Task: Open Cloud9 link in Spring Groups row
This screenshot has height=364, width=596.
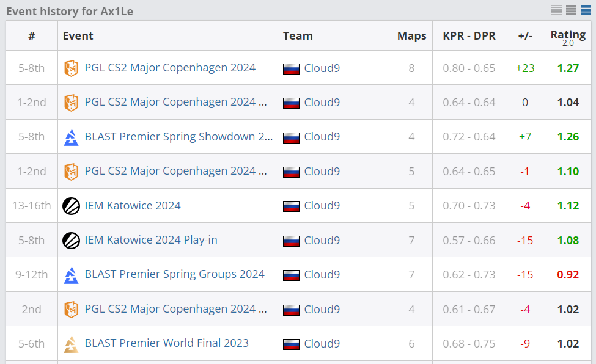Action: (x=322, y=275)
